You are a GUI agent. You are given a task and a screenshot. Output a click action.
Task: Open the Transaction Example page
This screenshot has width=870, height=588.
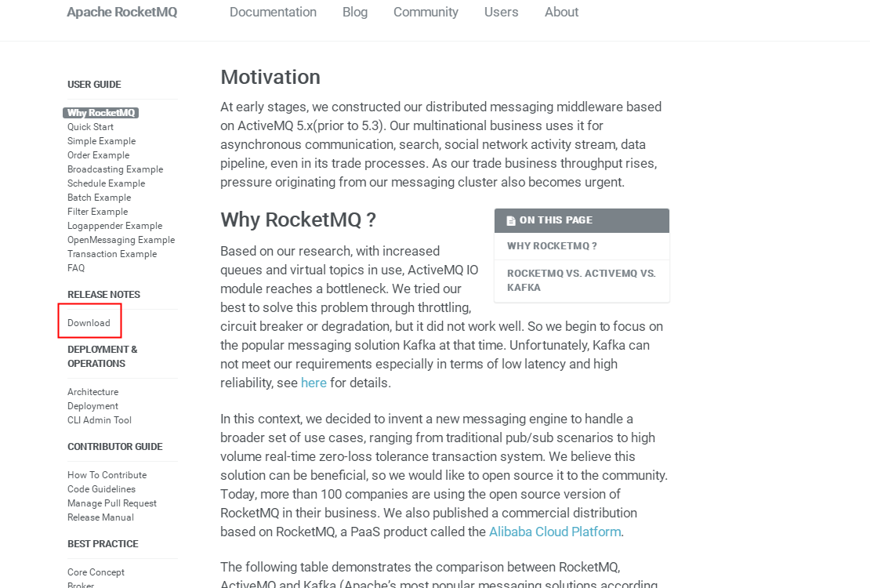pyautogui.click(x=112, y=254)
